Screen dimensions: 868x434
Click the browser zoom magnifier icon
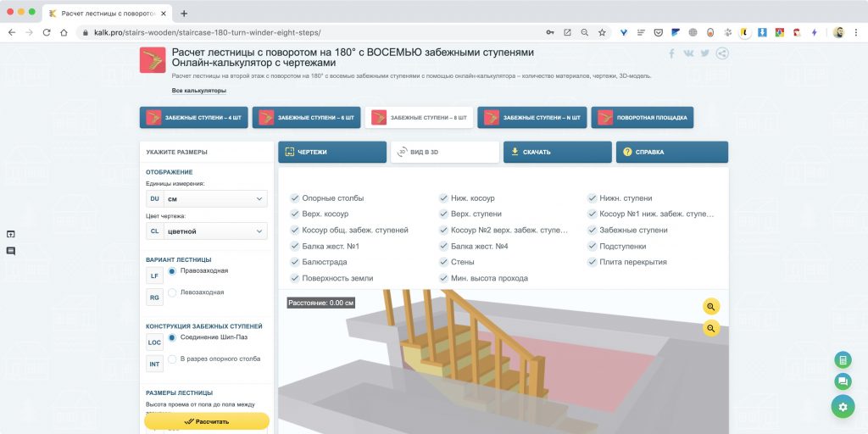585,33
